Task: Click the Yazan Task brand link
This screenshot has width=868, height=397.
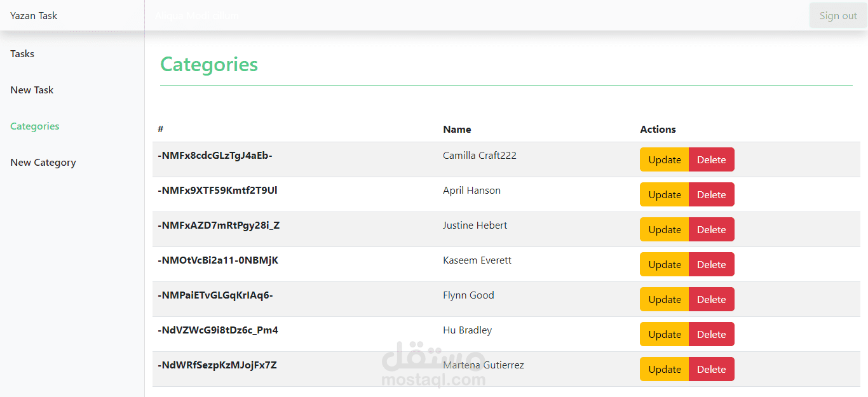Action: click(34, 16)
